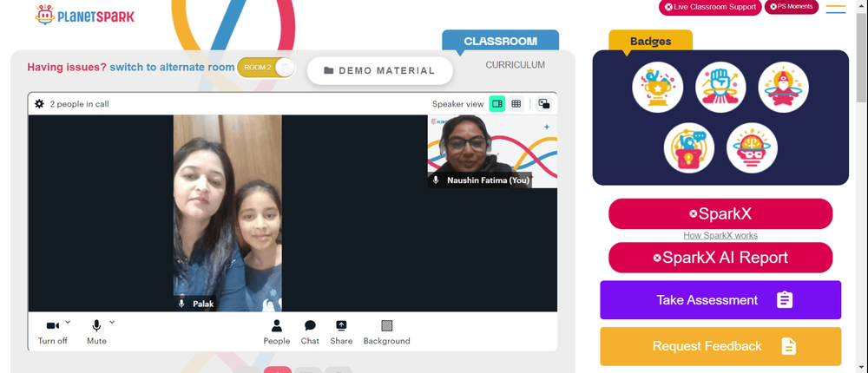Click the picture-in-picture icon
868x373 pixels.
click(544, 103)
